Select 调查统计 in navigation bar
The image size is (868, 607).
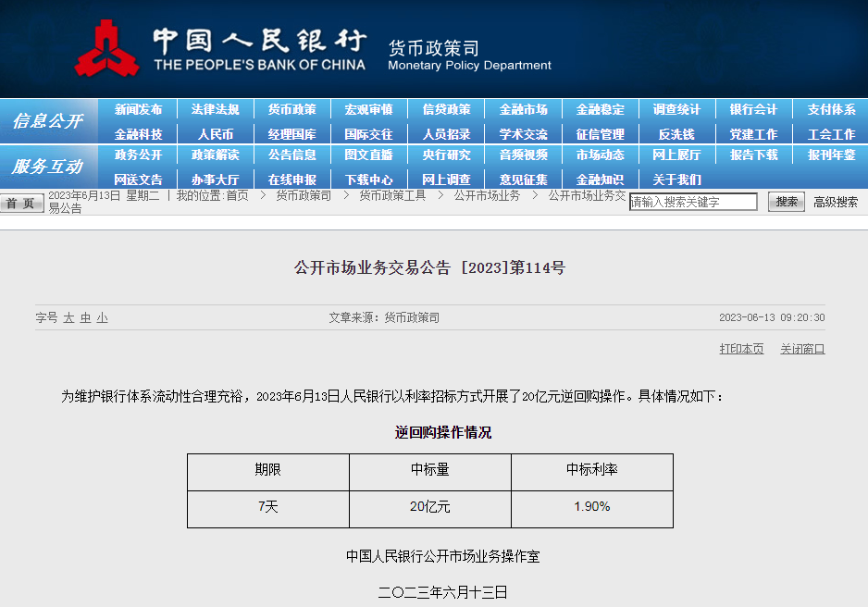point(676,109)
